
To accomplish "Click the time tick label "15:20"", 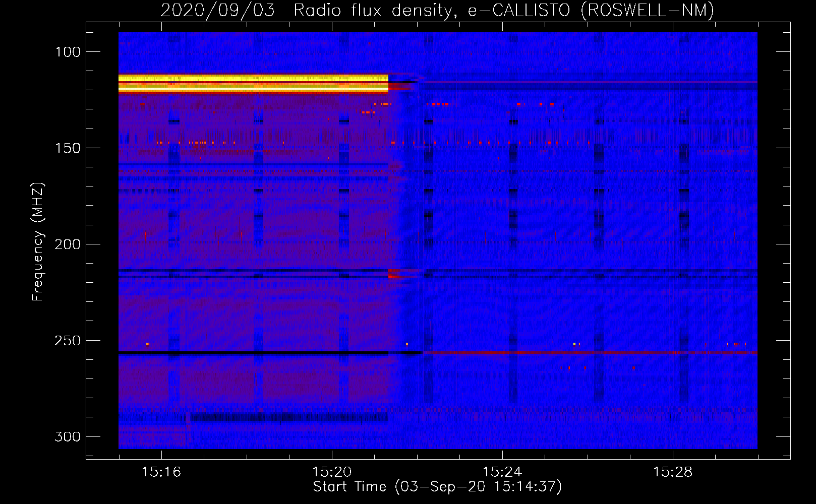I will click(x=332, y=472).
